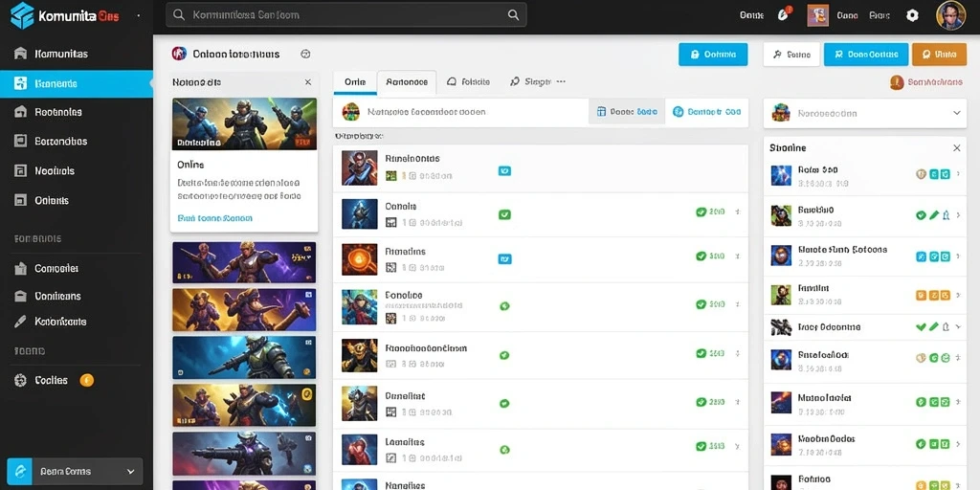Switch to the second boxed tab
Image resolution: width=980 pixels, height=490 pixels.
(x=407, y=82)
